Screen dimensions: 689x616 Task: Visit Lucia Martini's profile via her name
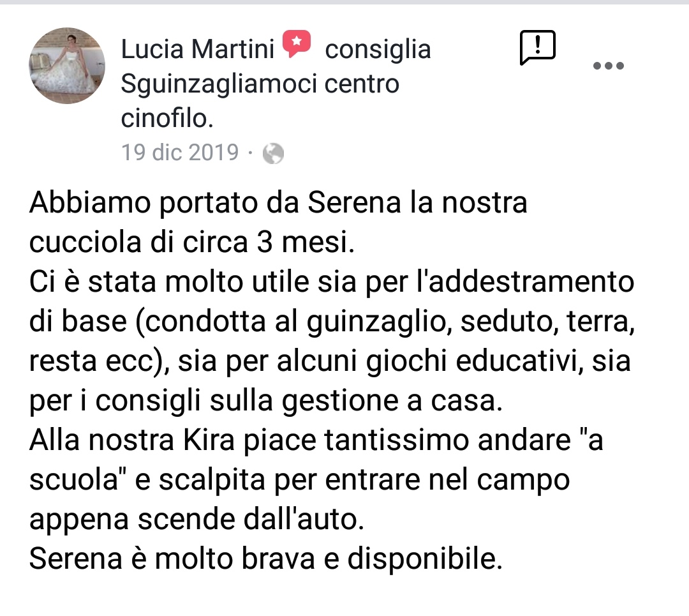tap(197, 49)
